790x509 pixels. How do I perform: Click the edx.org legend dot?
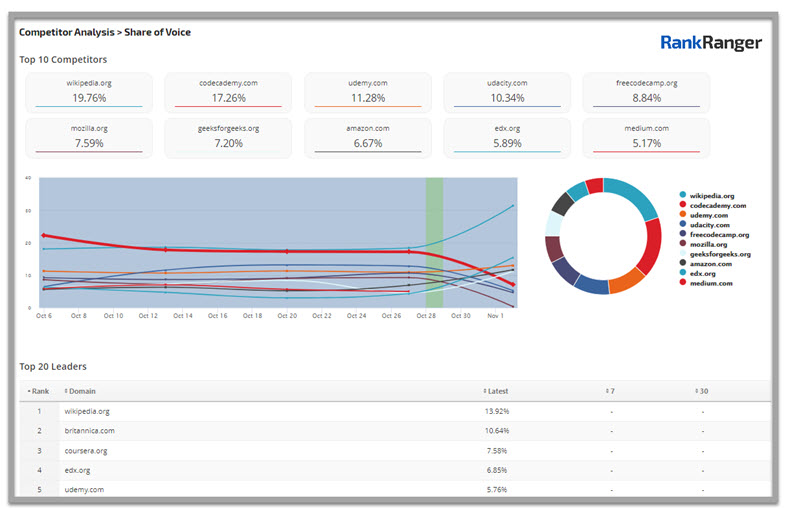(x=682, y=273)
